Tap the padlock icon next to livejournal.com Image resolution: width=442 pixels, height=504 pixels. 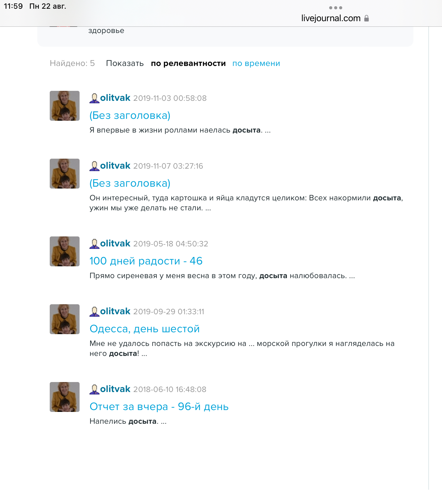(x=366, y=18)
